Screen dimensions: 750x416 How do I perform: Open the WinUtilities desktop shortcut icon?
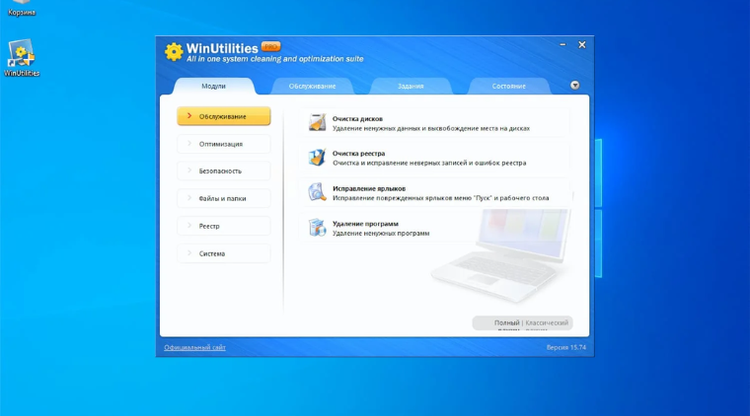(21, 54)
